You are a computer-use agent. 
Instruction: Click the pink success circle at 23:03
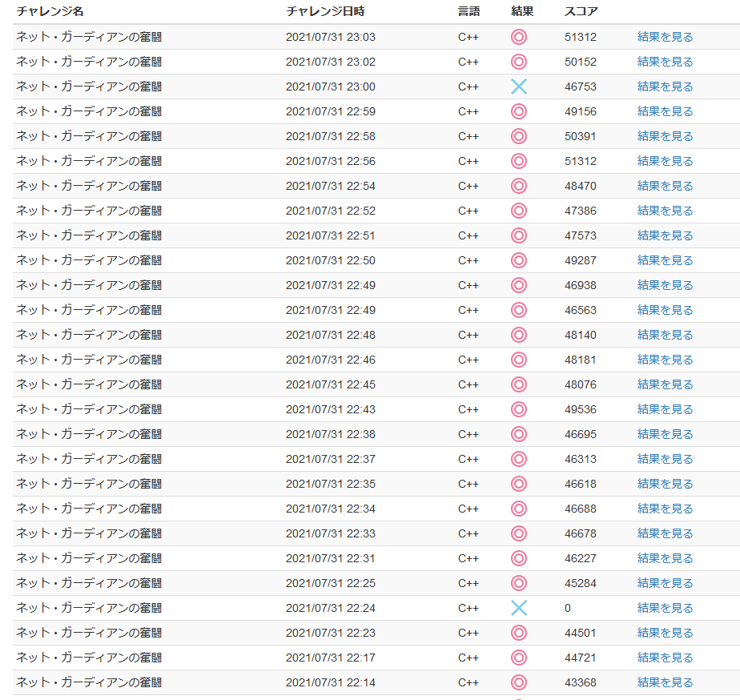coord(519,37)
